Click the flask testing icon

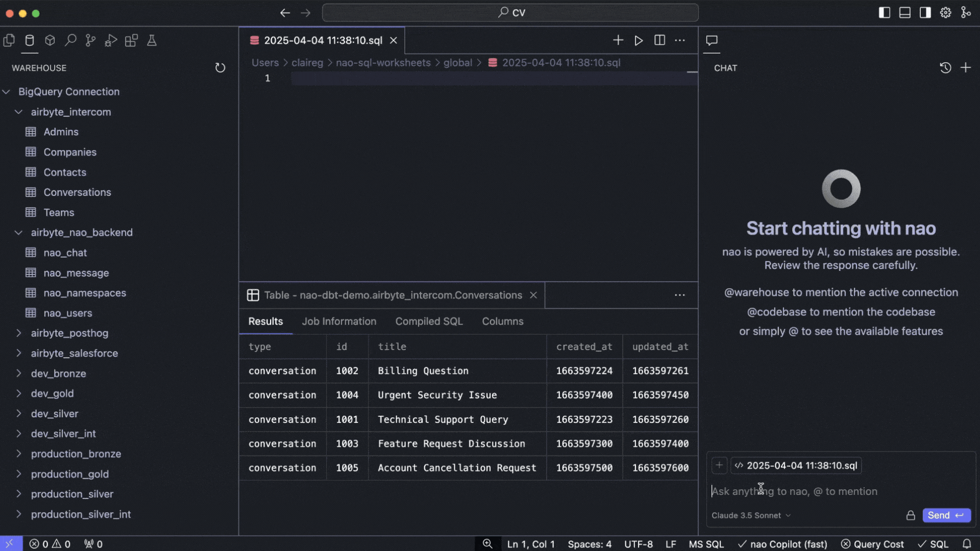152,40
